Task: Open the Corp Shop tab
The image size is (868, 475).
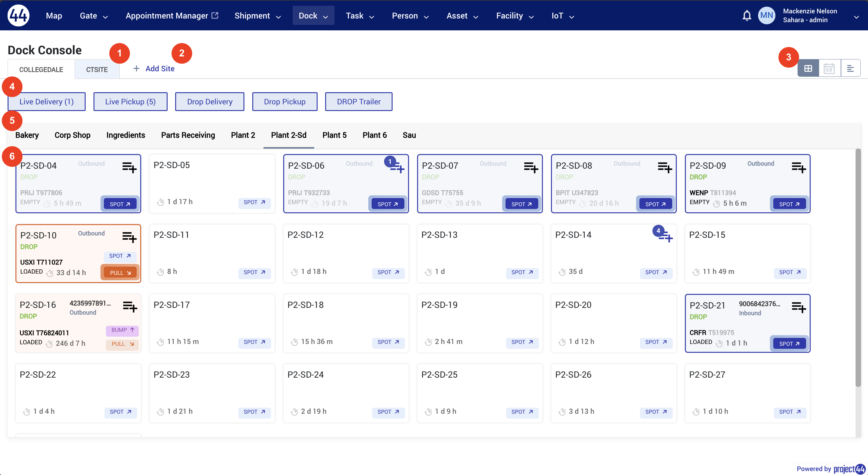Action: pyautogui.click(x=73, y=135)
